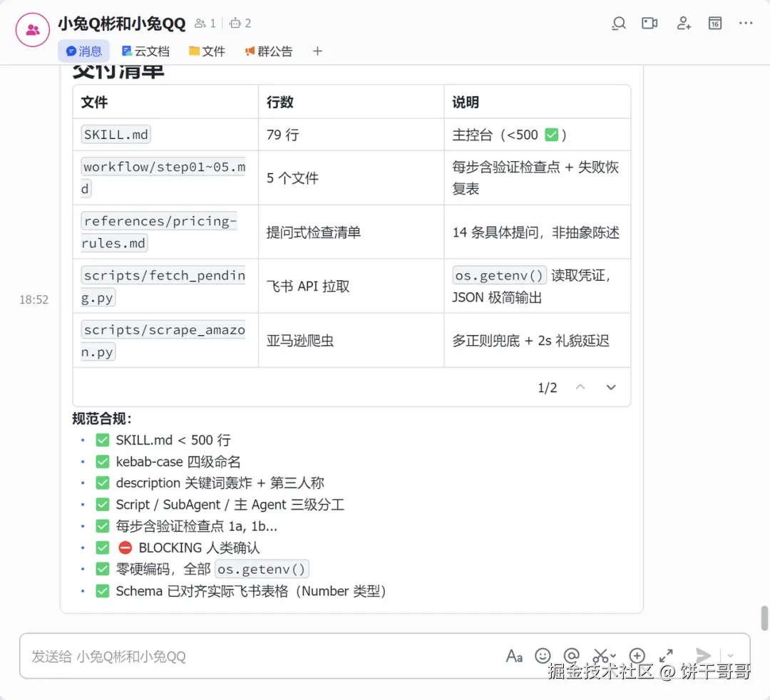Viewport: 770px width, 700px height.
Task: Click references/pricing-rules.md cell
Action: click(165, 232)
